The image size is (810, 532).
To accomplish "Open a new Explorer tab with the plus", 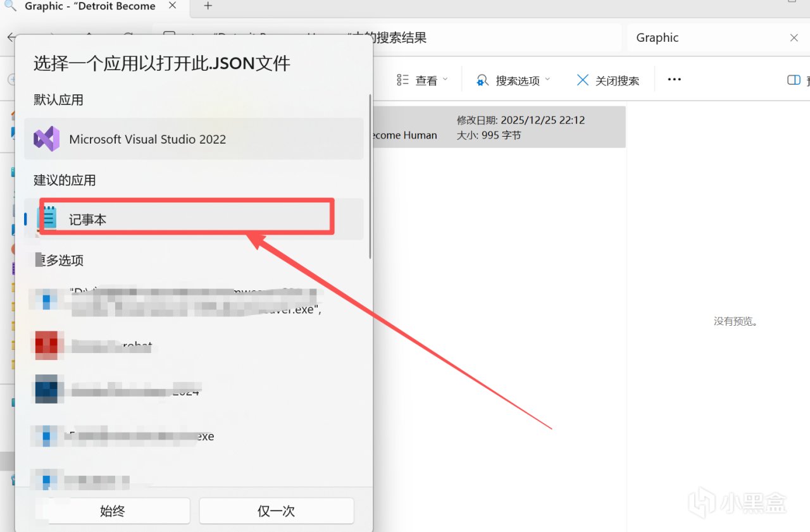I will pos(208,6).
